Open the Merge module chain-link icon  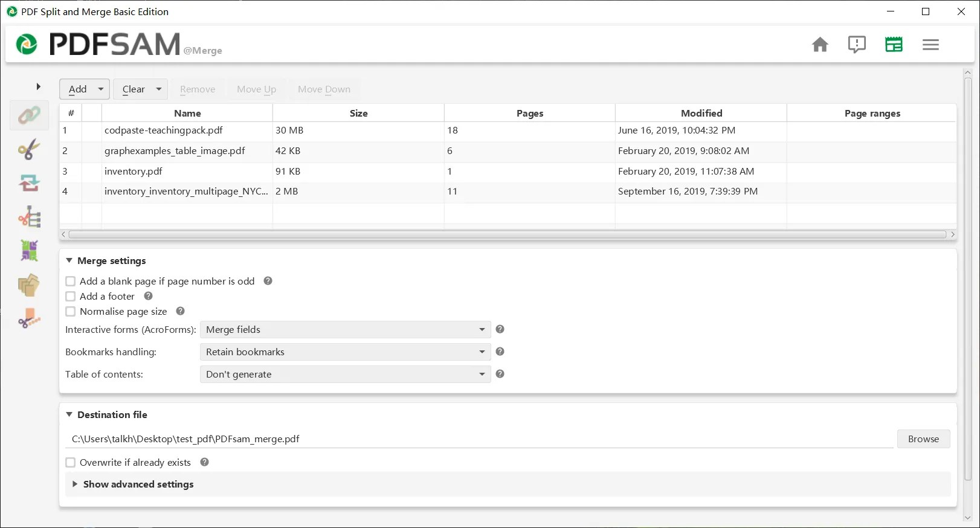[29, 115]
